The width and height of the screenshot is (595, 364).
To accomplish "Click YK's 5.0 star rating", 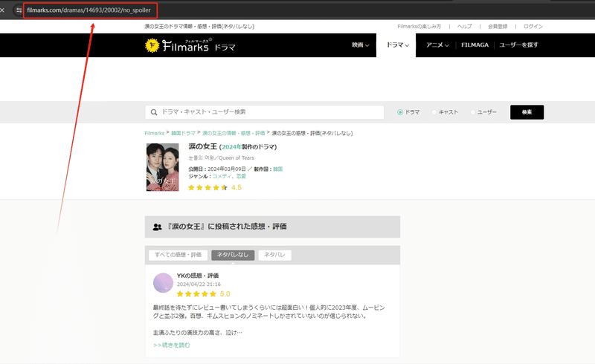I will coord(203,294).
